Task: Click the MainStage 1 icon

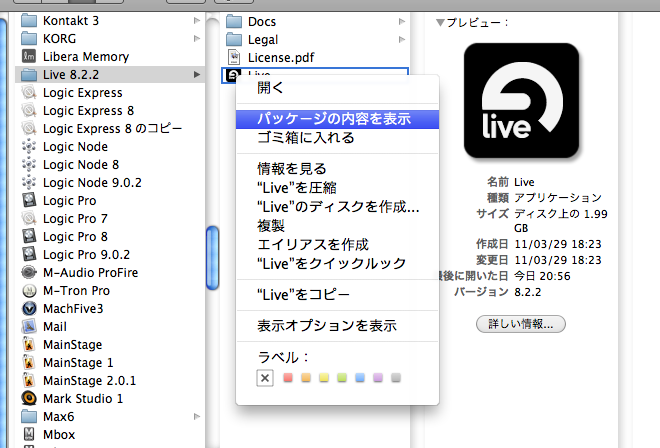Action: pyautogui.click(x=29, y=363)
